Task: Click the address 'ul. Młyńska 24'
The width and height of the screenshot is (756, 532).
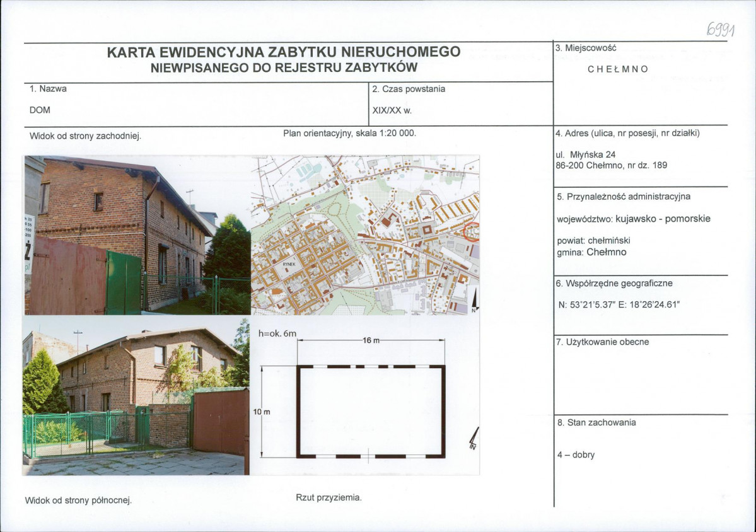Action: pyautogui.click(x=585, y=154)
